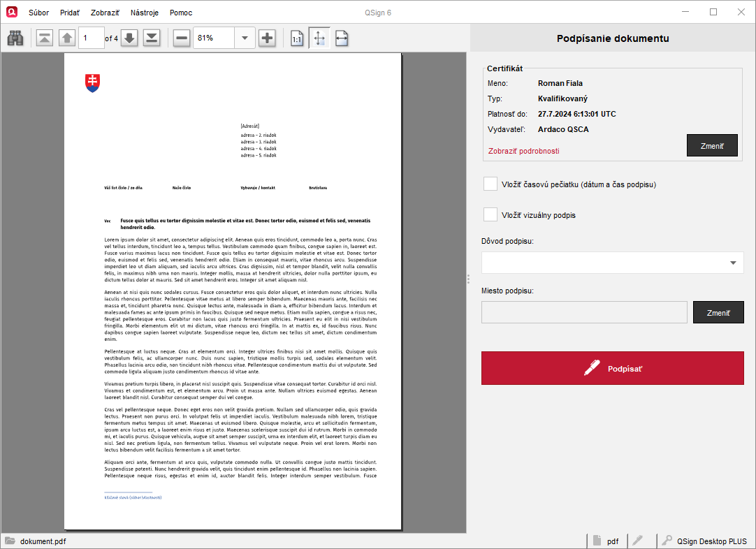
Task: Jump to the last page
Action: click(152, 38)
